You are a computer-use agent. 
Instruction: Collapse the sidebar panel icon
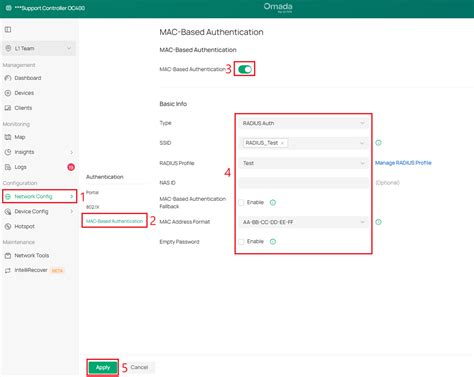click(8, 29)
